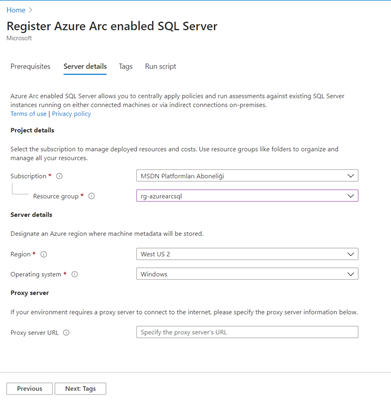This screenshot has width=391, height=402.
Task: Go to the Tags tab
Action: 126,66
